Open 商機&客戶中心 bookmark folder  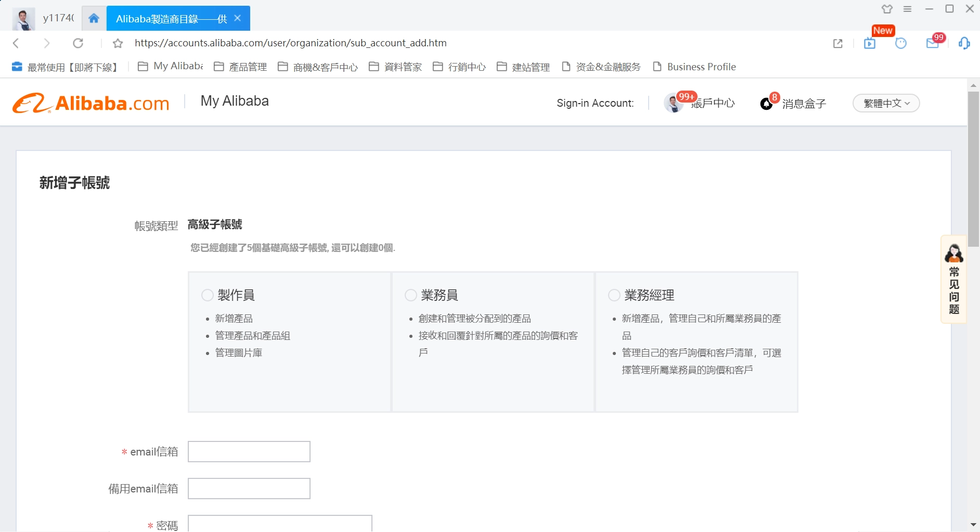tap(318, 67)
